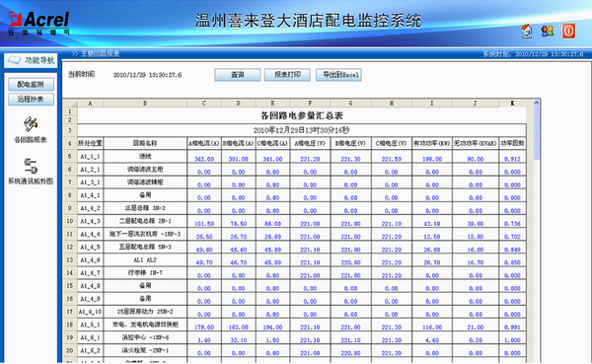Click the 报表打印 print button
The height and width of the screenshot is (364, 592).
pyautogui.click(x=287, y=75)
